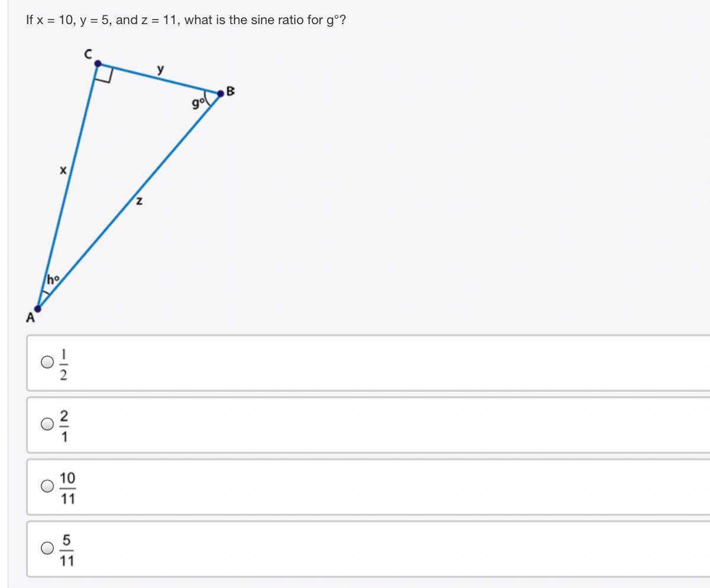Choose the 10/11 radio button option
Image resolution: width=710 pixels, height=588 pixels.
click(x=47, y=486)
